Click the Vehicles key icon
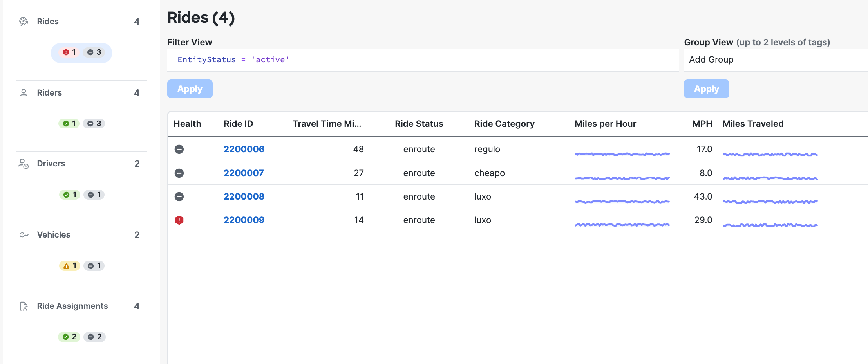This screenshot has width=868, height=364. pyautogui.click(x=24, y=235)
